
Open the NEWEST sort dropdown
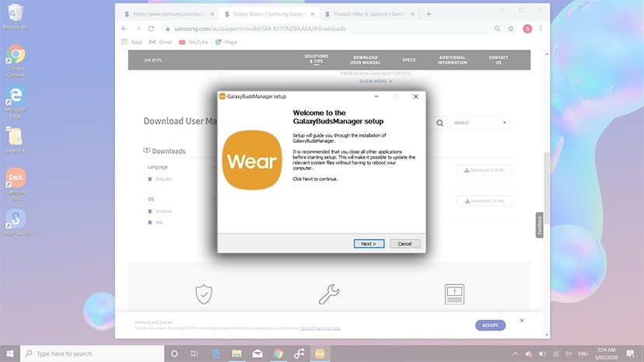480,123
